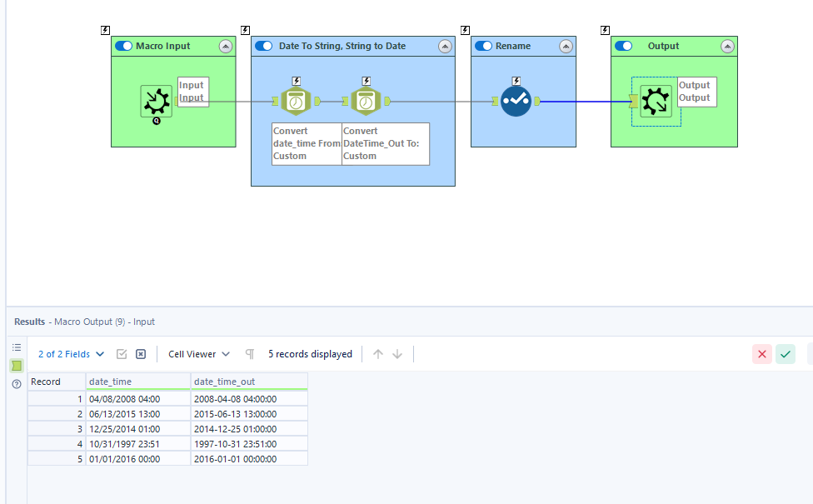The height and width of the screenshot is (504, 813).
Task: Disable the Rename container toggle
Action: tap(484, 46)
